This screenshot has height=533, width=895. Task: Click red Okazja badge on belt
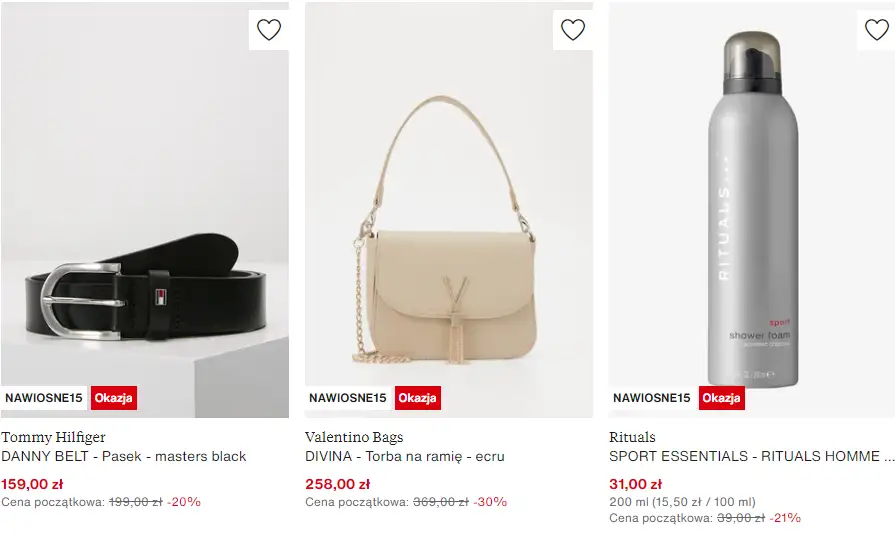pos(113,398)
